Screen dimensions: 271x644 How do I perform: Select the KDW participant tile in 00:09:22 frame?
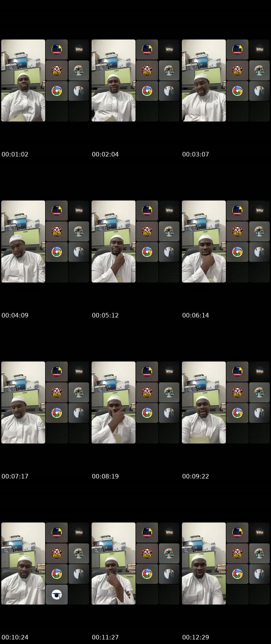[x=260, y=372]
